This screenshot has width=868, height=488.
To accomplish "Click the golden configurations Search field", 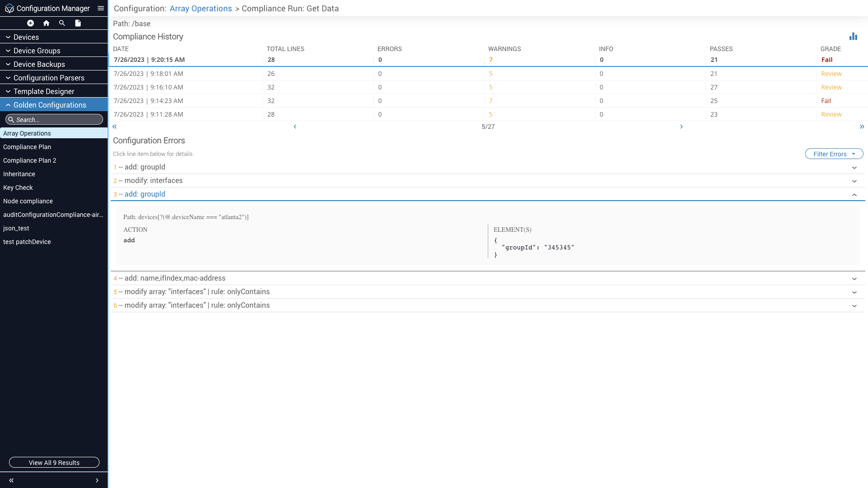I will pyautogui.click(x=54, y=120).
